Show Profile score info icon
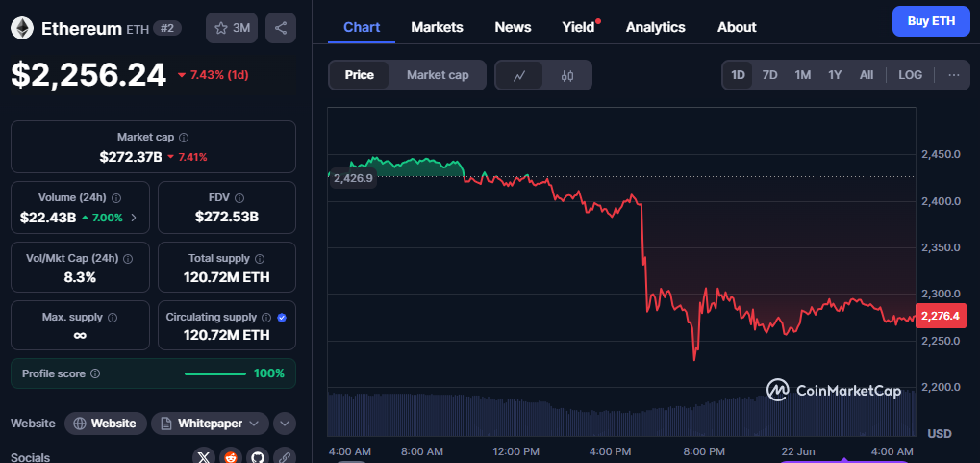980x463 pixels. click(95, 373)
